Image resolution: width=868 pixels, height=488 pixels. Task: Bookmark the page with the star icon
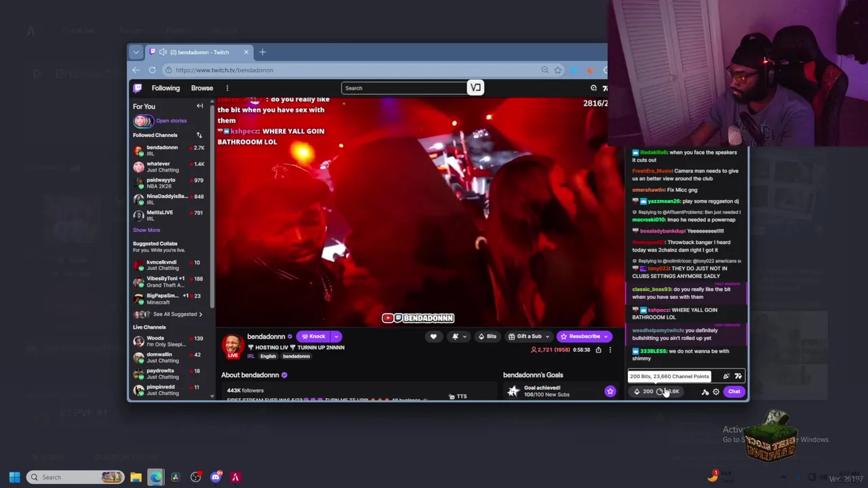[x=557, y=70]
